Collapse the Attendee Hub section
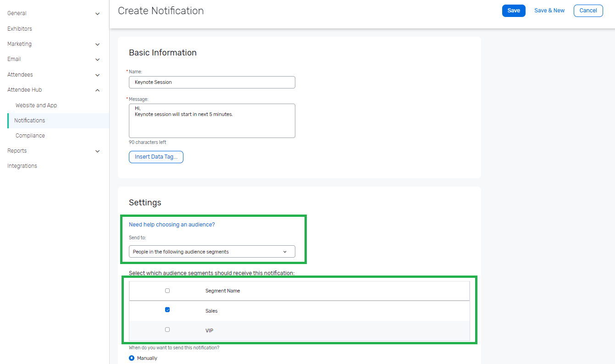 (x=97, y=90)
